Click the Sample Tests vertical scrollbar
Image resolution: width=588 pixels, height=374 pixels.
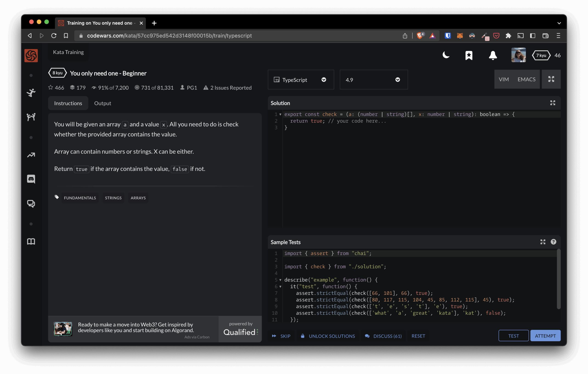coord(558,279)
